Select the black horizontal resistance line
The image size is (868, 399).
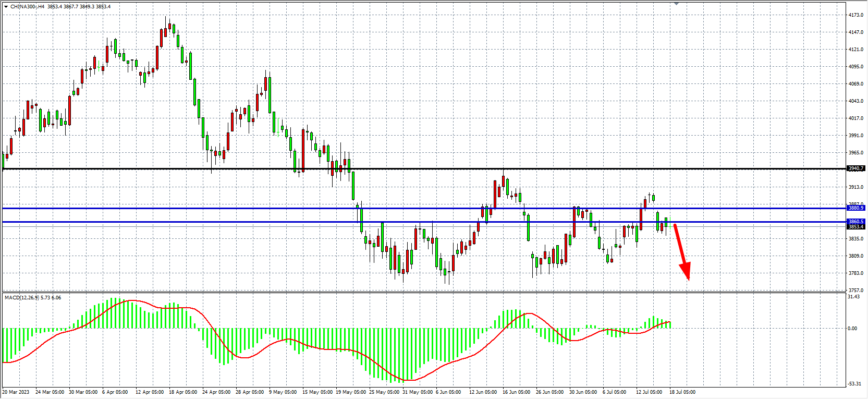[x=417, y=169]
